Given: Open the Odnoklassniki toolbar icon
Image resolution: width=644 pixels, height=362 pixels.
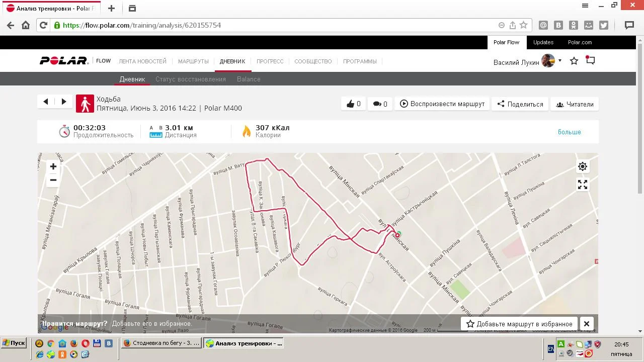Looking at the screenshot, I should coord(574,25).
